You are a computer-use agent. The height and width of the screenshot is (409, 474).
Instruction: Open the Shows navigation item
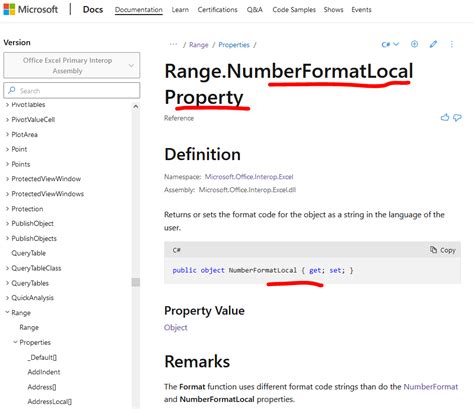pyautogui.click(x=333, y=10)
